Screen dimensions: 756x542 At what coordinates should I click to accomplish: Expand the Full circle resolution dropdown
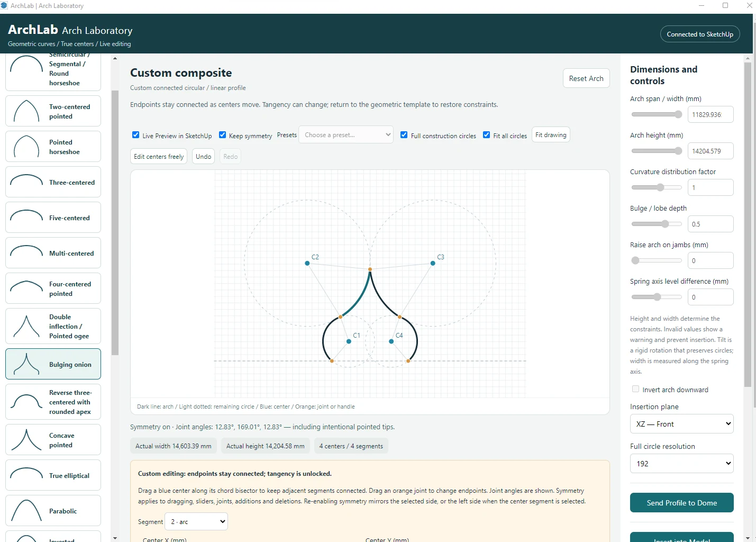click(x=681, y=463)
